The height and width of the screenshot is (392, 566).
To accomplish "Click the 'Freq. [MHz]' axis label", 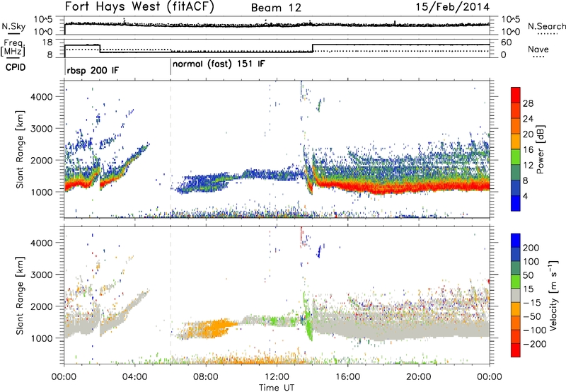I will (x=13, y=47).
